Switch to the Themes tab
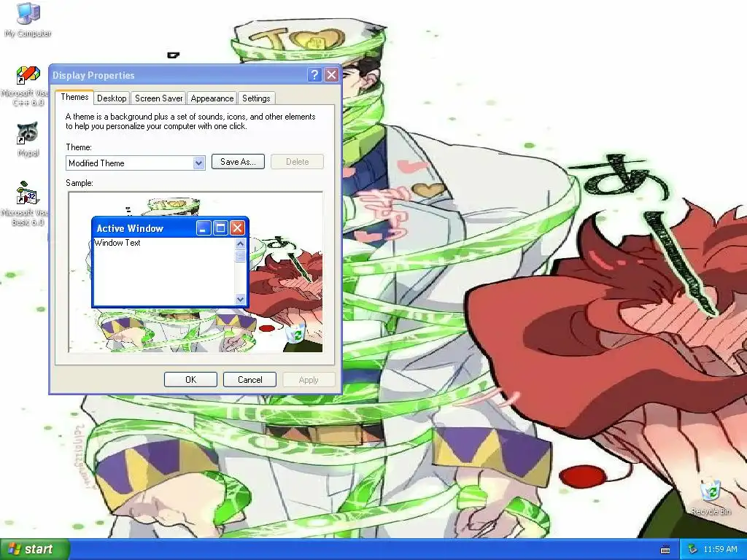 [74, 97]
